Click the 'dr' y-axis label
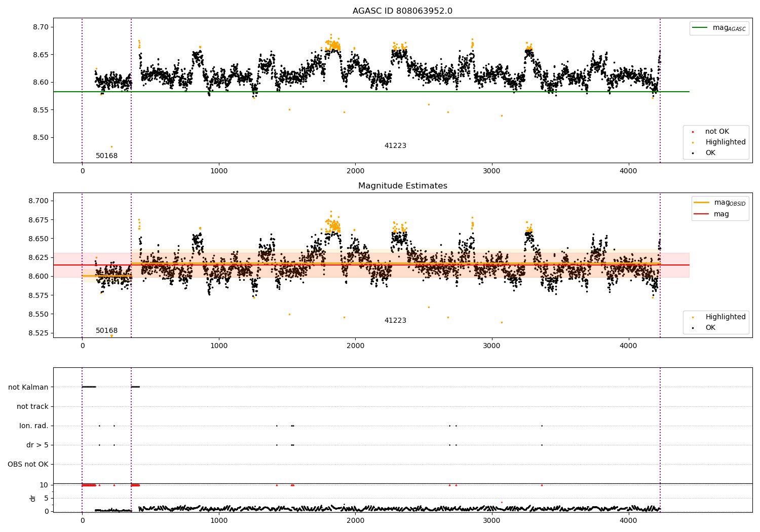The width and height of the screenshot is (760, 532). 33,498
